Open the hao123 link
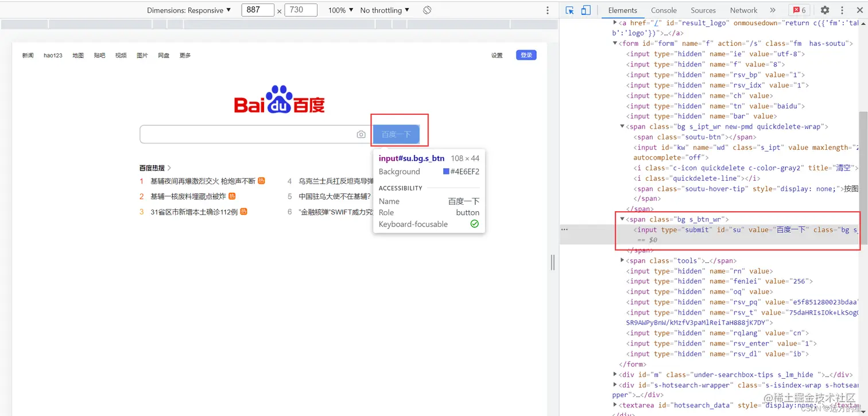Viewport: 868px width, 416px height. tap(52, 55)
